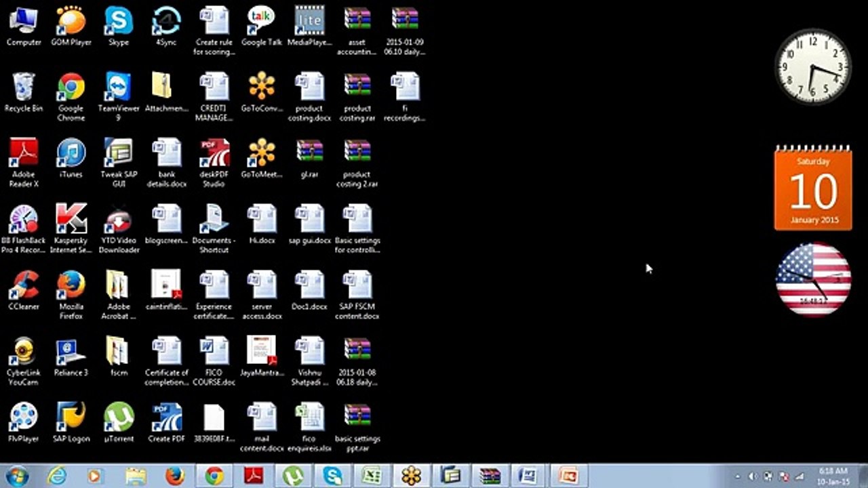Select the product costing.rar archive
Viewport: 868px width, 488px height.
point(357,97)
